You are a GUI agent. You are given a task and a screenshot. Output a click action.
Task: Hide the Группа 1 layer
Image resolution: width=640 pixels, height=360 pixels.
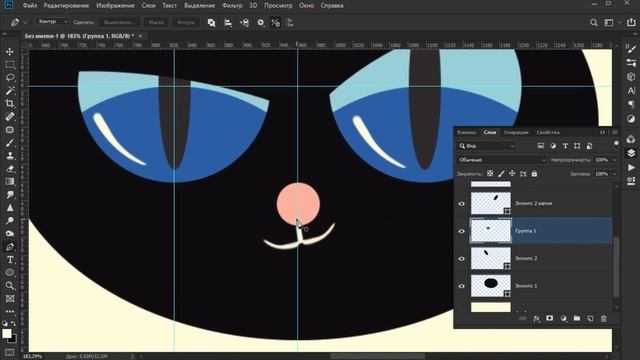click(462, 231)
